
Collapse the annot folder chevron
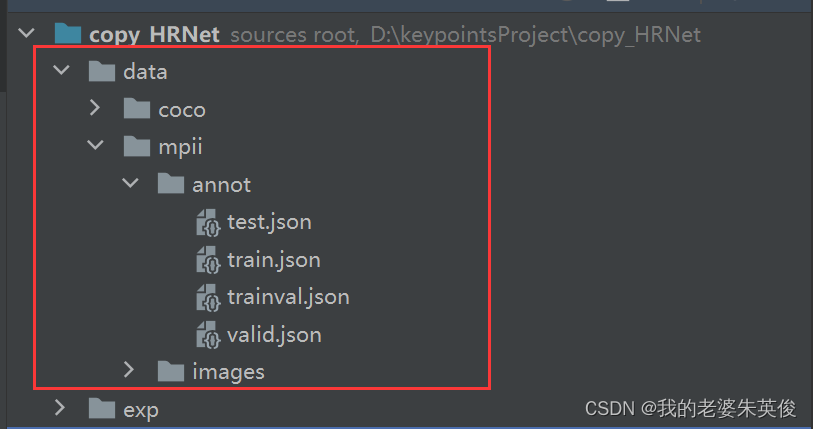[130, 182]
